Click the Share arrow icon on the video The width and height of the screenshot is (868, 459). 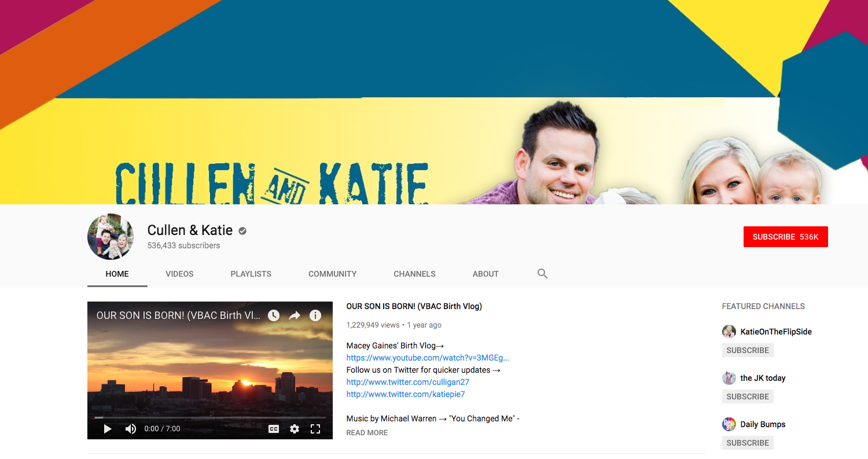click(295, 315)
